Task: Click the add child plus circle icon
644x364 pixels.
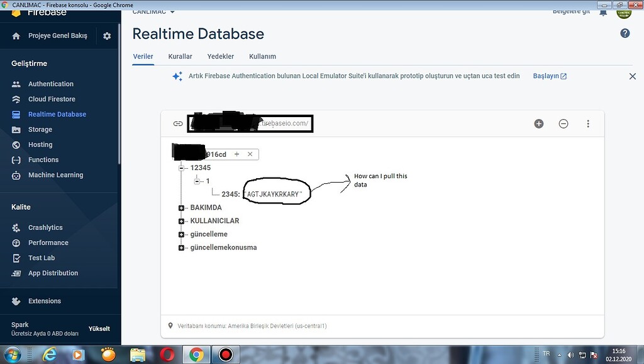Action: click(538, 124)
